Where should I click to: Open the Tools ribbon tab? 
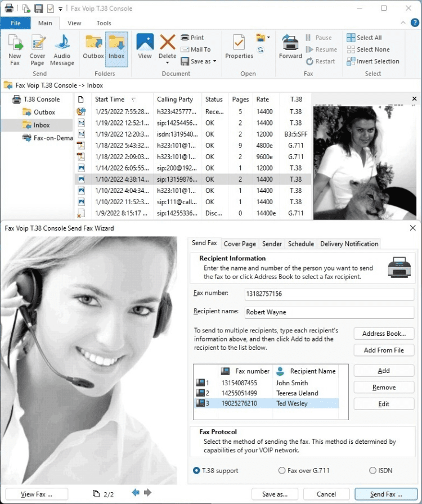pos(104,23)
